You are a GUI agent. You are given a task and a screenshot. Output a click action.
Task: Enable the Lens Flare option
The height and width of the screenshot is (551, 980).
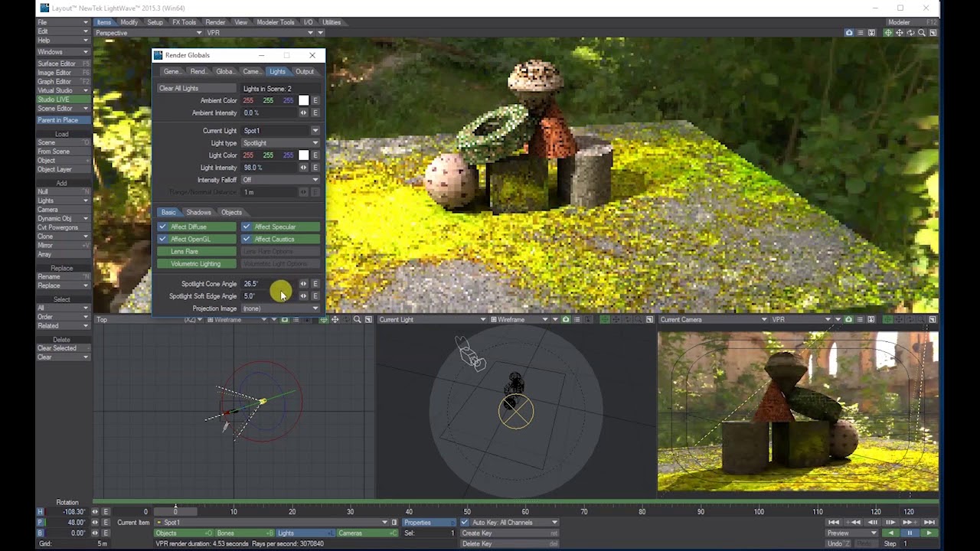[197, 252]
